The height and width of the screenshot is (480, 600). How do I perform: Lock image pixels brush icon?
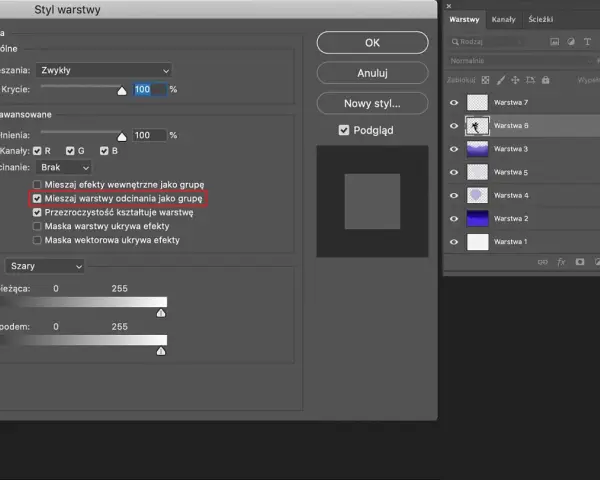(x=501, y=80)
